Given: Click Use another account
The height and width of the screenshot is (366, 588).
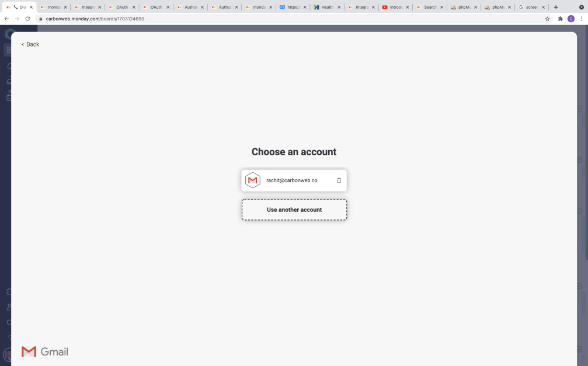Looking at the screenshot, I should [x=294, y=210].
